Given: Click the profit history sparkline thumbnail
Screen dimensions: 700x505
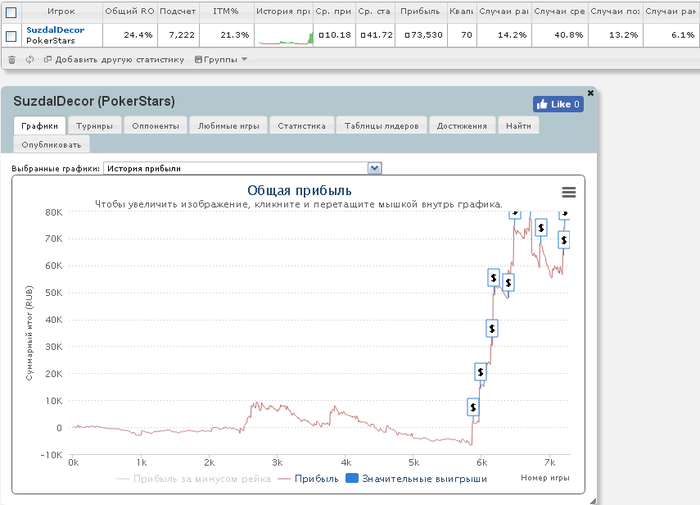Looking at the screenshot, I should click(x=286, y=36).
